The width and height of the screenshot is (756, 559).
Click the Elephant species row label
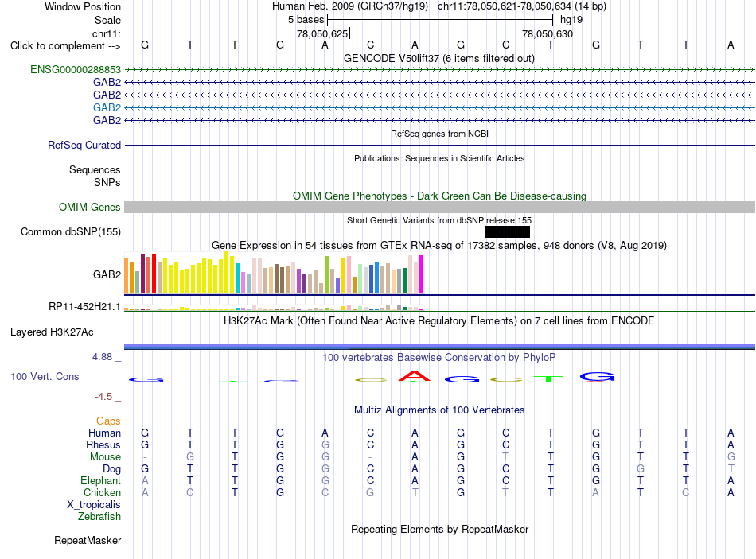(x=100, y=480)
